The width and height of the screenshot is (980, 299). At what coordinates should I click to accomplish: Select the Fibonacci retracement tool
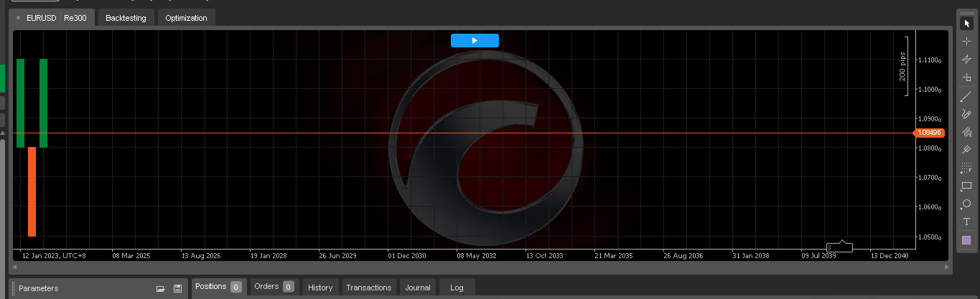966,168
